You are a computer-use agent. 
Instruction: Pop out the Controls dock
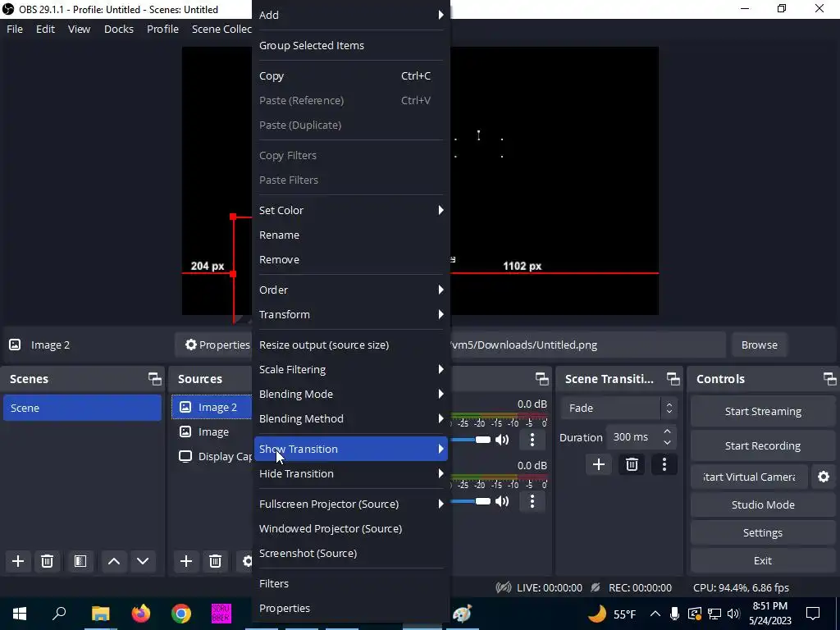click(830, 379)
